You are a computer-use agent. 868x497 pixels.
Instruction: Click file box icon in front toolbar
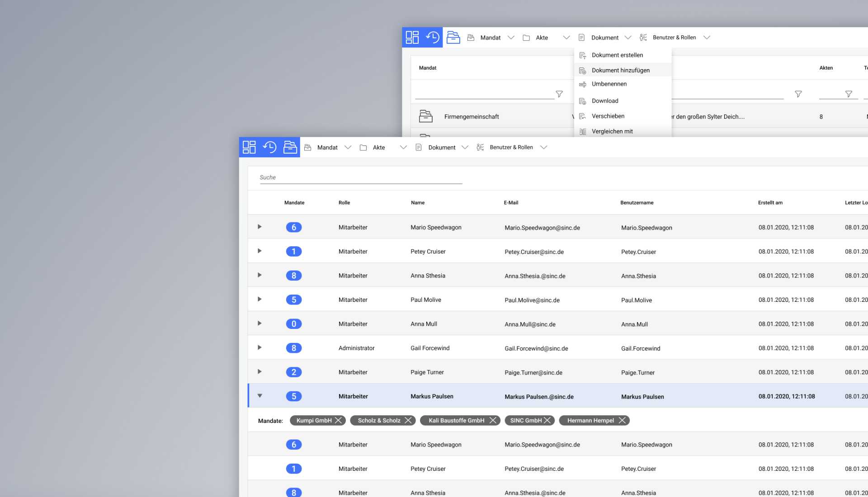pyautogui.click(x=290, y=147)
